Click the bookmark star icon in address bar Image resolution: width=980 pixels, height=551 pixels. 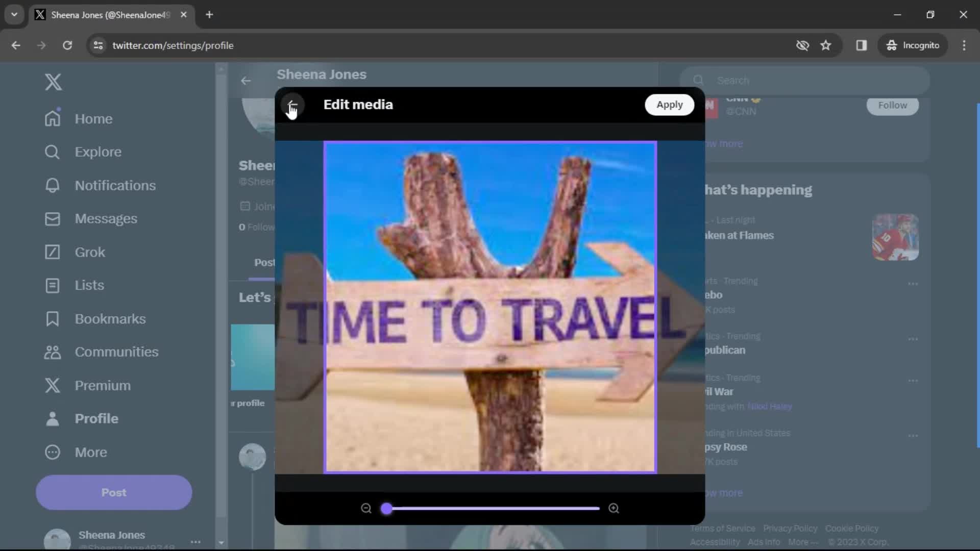(x=826, y=45)
